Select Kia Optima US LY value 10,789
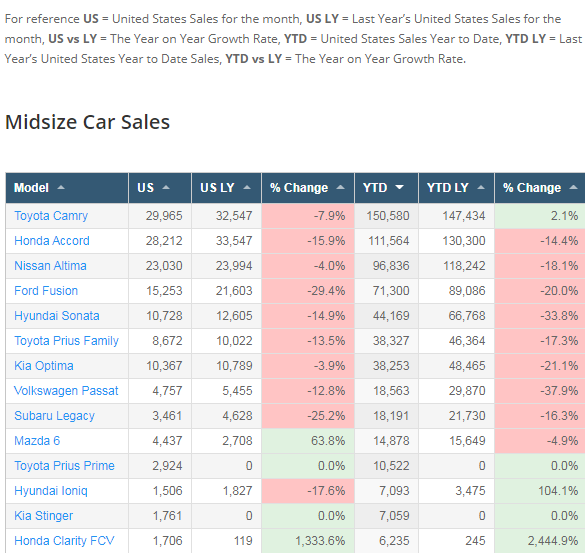This screenshot has height=553, width=585. (234, 366)
